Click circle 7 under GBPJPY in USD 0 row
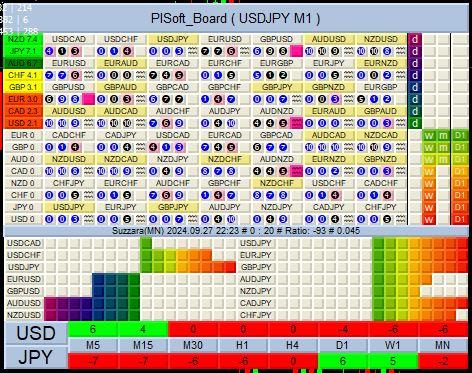This screenshot has width=472, height=373. click(x=179, y=219)
